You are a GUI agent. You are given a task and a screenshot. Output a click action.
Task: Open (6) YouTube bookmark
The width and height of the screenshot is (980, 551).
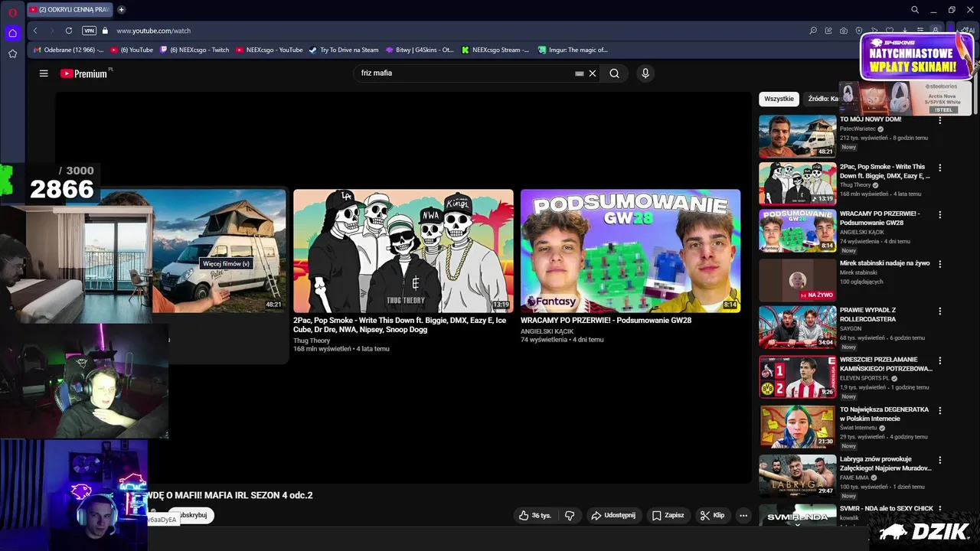tap(132, 50)
